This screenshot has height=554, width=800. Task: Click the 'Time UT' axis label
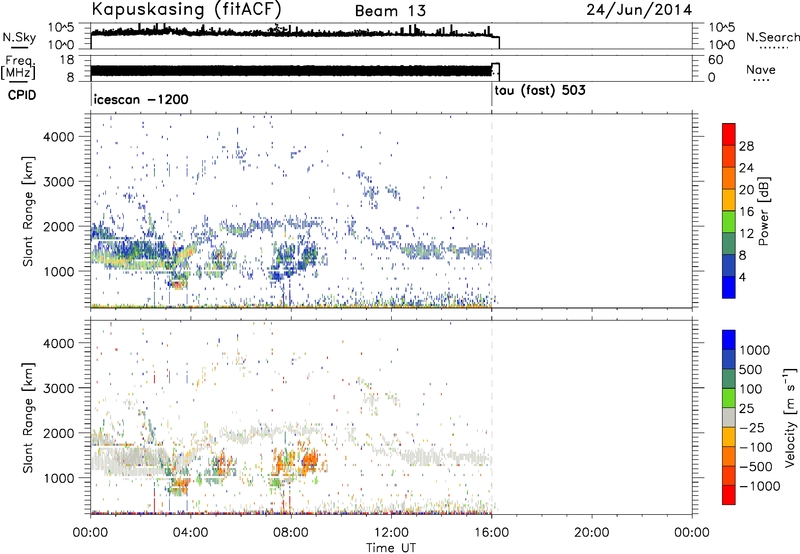(391, 548)
